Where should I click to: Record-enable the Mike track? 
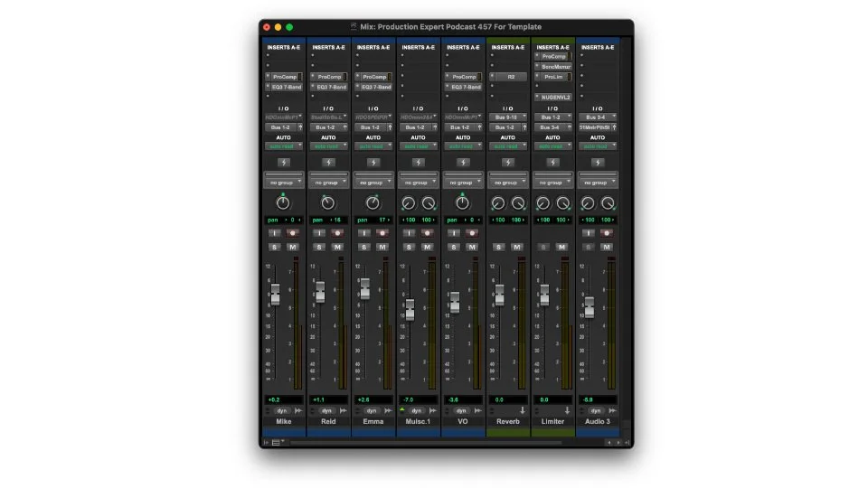(x=293, y=233)
